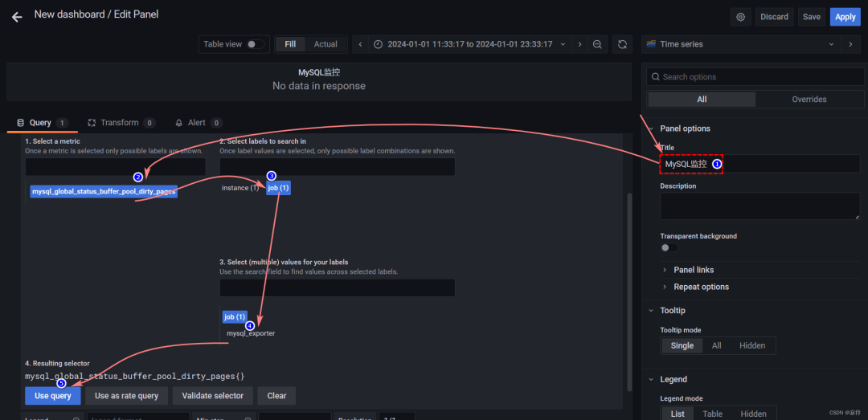Click the query editor vertical scrollbar
This screenshot has width=868, height=420.
coord(628,292)
